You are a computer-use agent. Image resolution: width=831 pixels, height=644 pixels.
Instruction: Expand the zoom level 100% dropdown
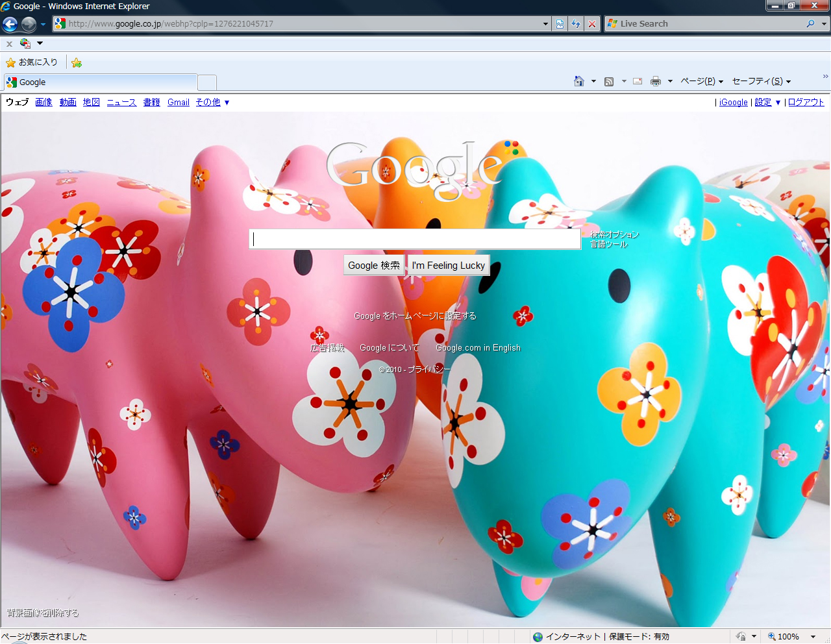coord(813,637)
